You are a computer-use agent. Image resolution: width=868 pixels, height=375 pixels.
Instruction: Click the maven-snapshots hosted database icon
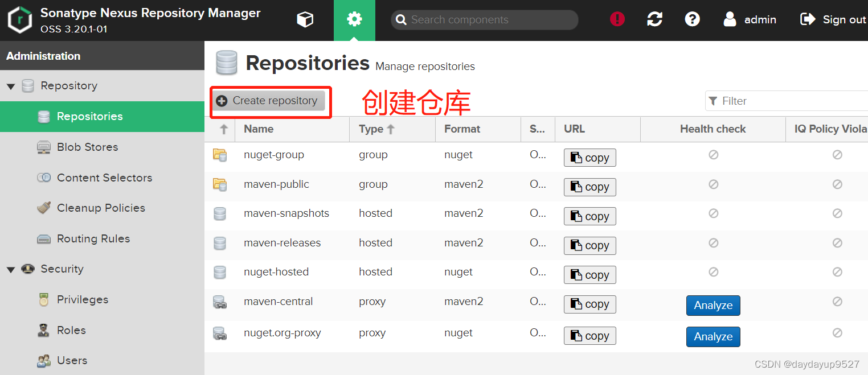pos(220,214)
